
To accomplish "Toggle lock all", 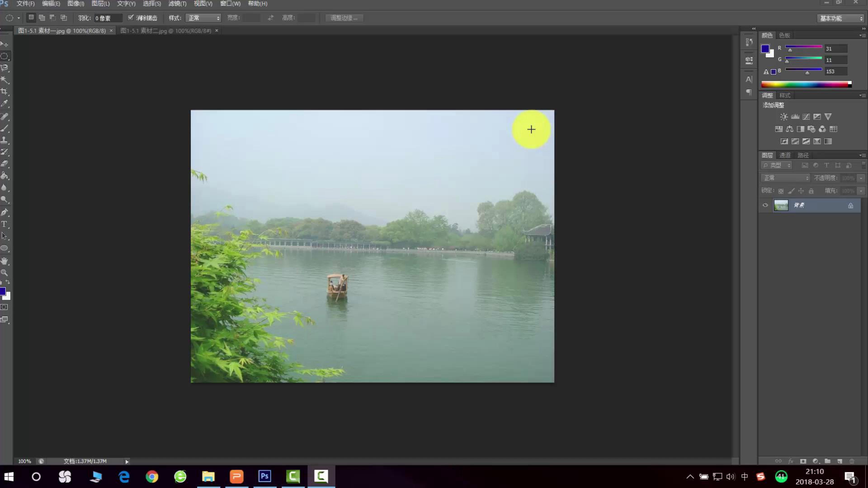I will point(811,191).
